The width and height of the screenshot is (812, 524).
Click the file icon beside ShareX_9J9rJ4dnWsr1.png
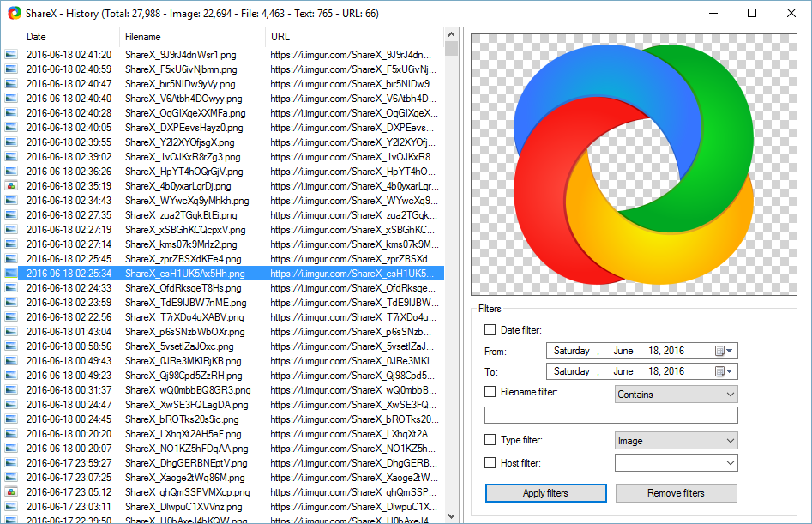click(x=11, y=54)
